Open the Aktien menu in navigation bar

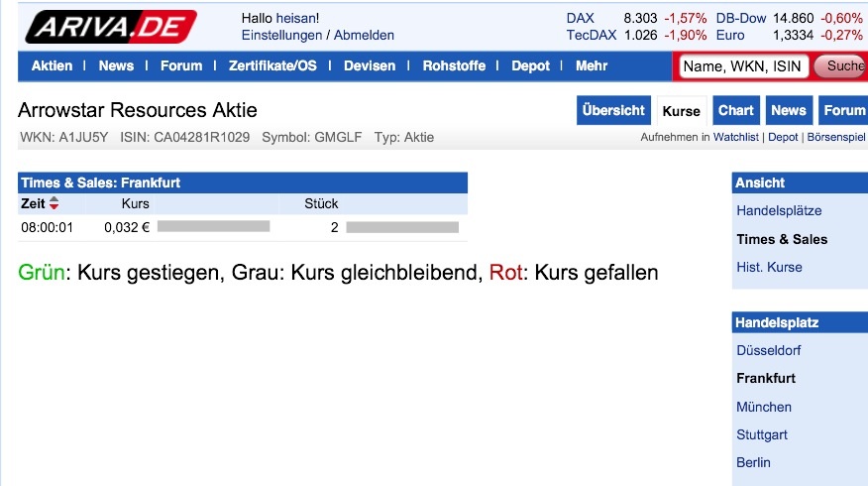coord(52,65)
